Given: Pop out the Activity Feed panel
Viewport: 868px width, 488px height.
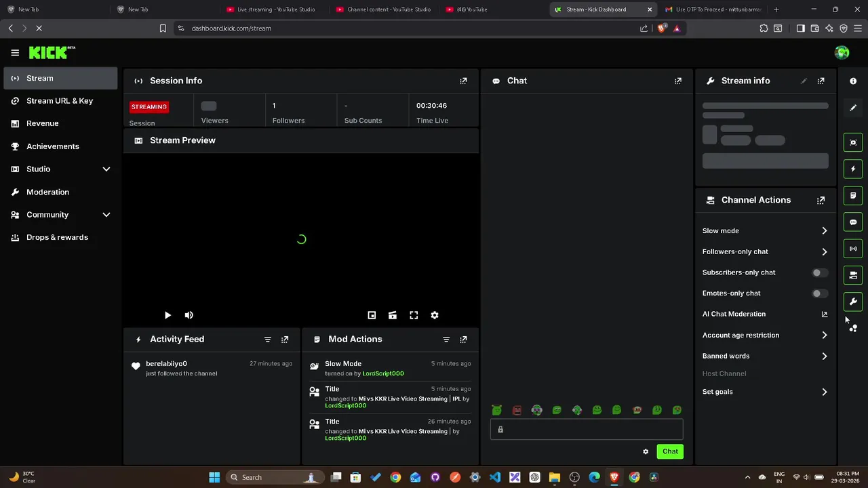Looking at the screenshot, I should (x=285, y=340).
